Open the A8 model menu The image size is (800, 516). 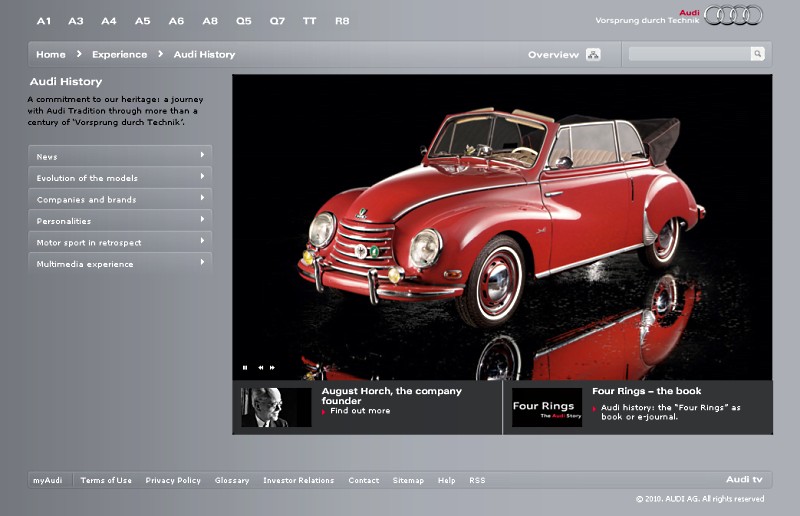210,21
